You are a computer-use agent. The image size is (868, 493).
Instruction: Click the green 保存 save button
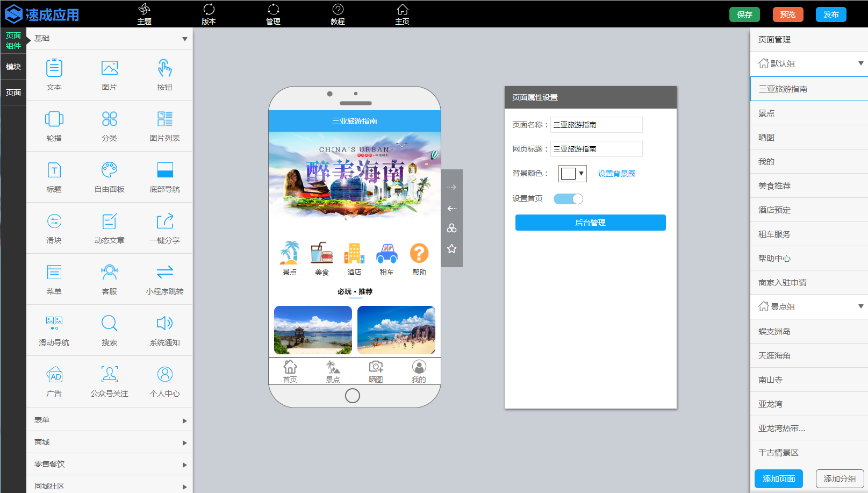tap(744, 15)
